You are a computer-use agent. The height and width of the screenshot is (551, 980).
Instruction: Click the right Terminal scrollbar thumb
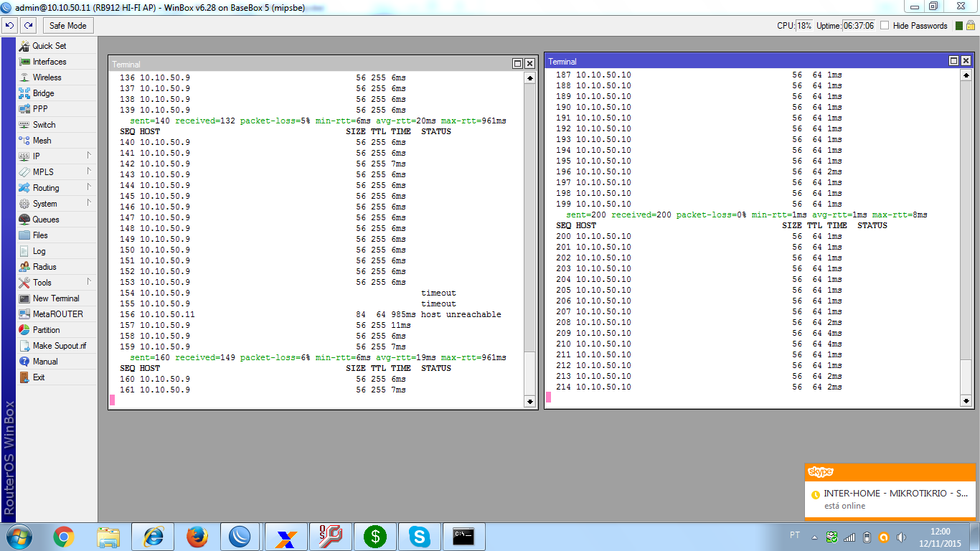966,377
